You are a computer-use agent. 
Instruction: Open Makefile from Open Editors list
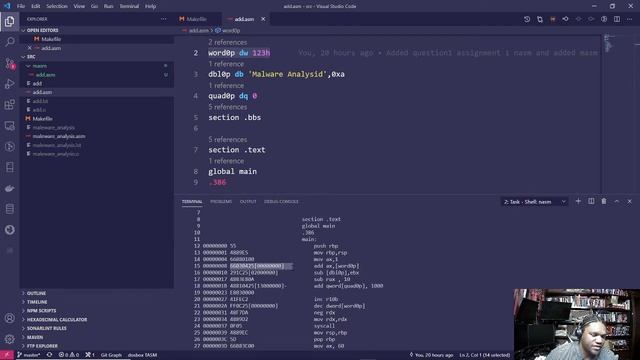click(51, 39)
